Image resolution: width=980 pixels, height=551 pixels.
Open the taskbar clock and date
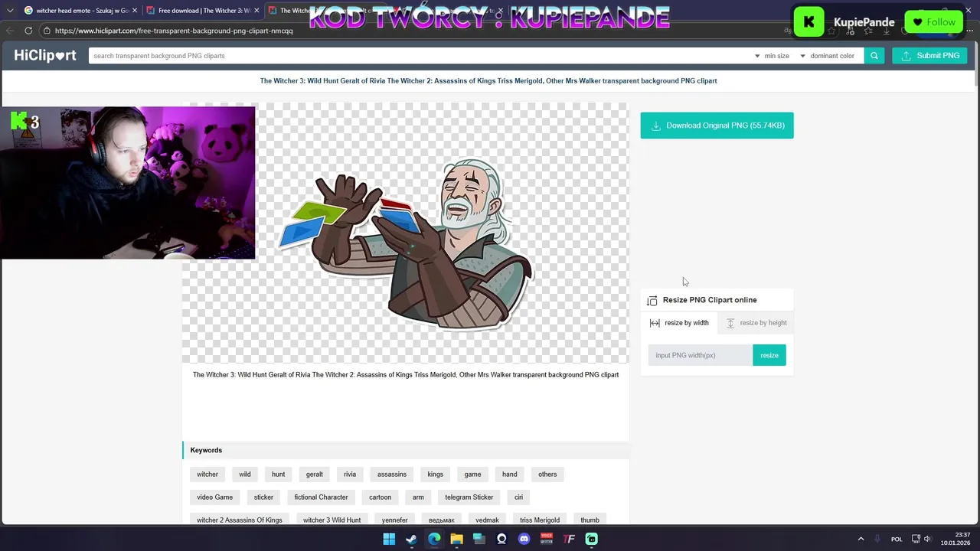pos(955,539)
